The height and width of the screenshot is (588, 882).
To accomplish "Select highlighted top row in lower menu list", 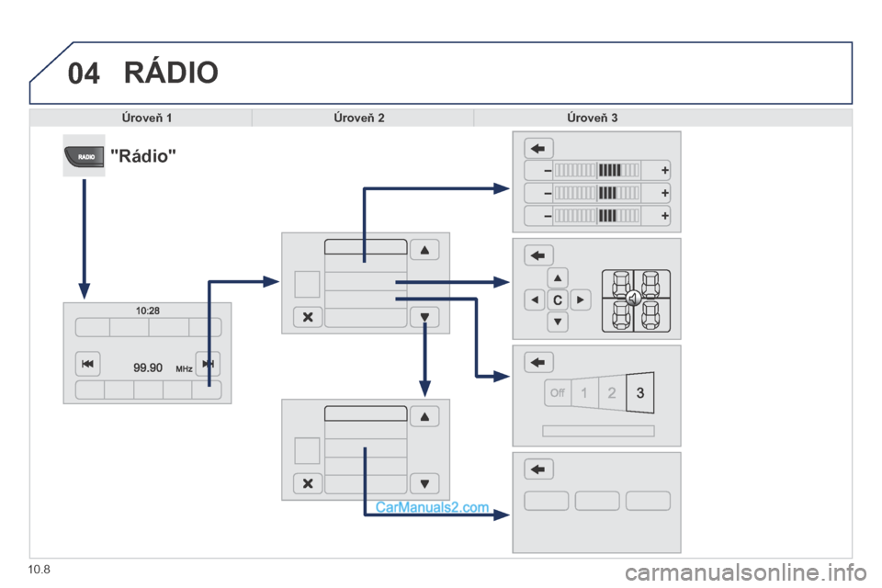I will [x=366, y=413].
